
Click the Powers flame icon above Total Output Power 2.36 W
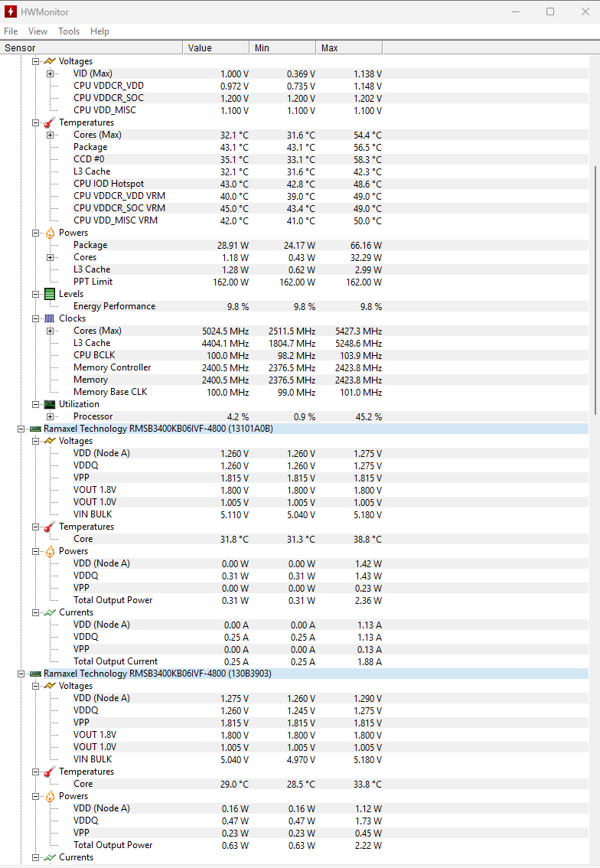50,551
